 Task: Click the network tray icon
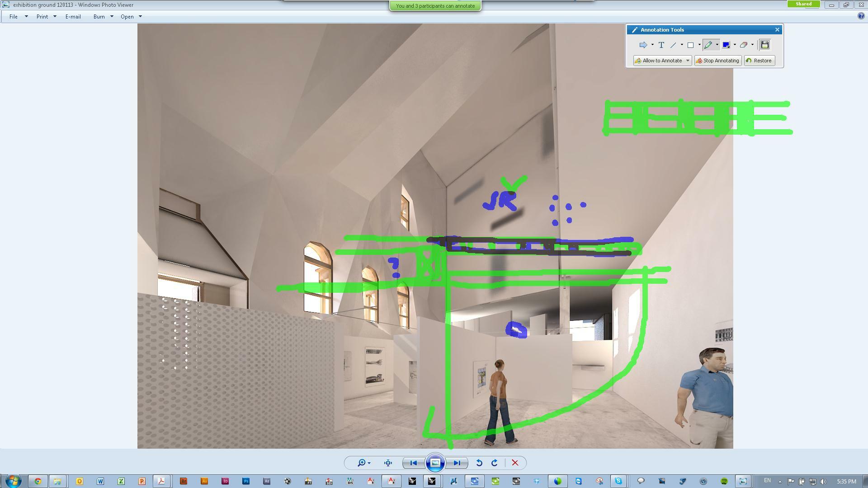812,482
